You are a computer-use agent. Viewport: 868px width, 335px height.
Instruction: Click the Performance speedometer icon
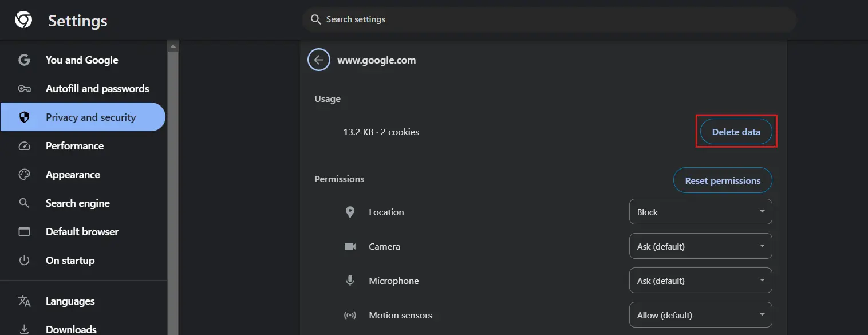[24, 146]
